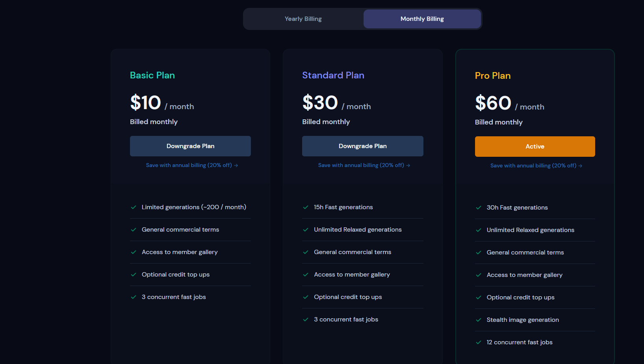The width and height of the screenshot is (644, 364).
Task: Click checkmark by Basic Access to member gallery
Action: [x=134, y=252]
